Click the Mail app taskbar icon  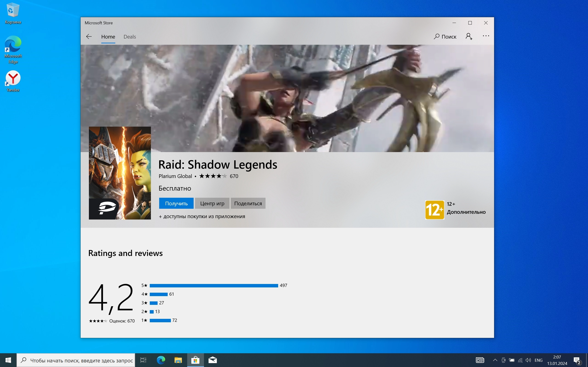pyautogui.click(x=213, y=360)
